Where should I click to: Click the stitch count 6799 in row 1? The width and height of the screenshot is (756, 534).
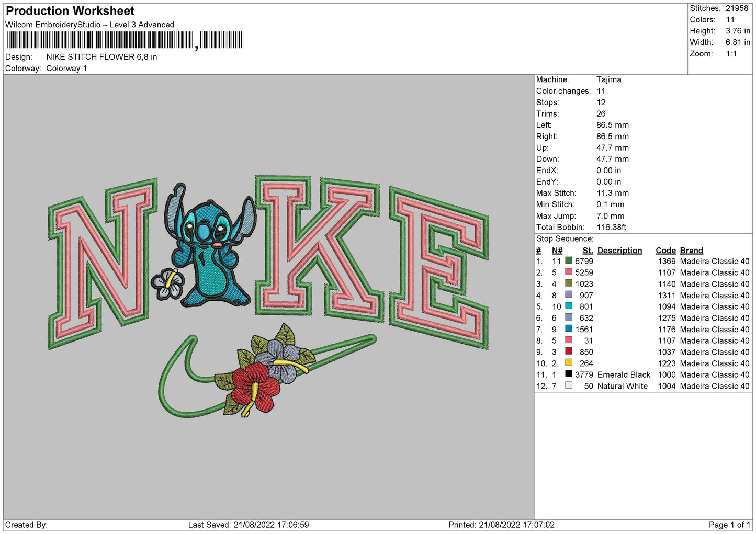click(584, 261)
